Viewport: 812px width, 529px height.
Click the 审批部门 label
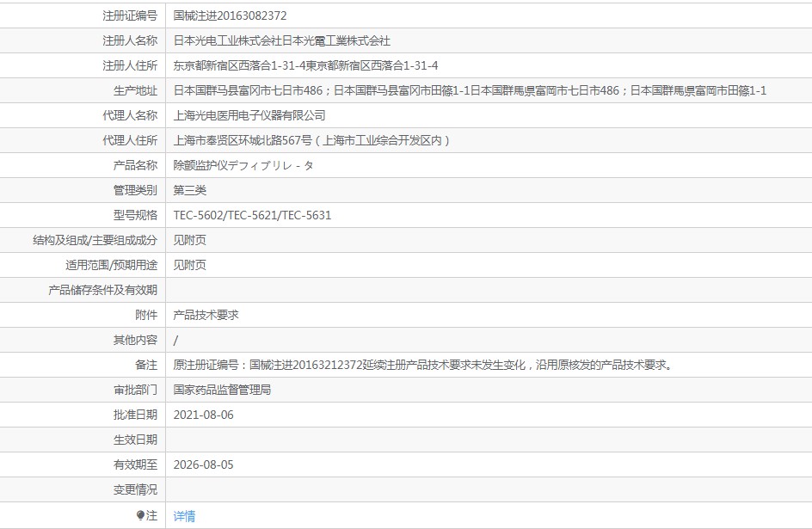click(x=135, y=390)
